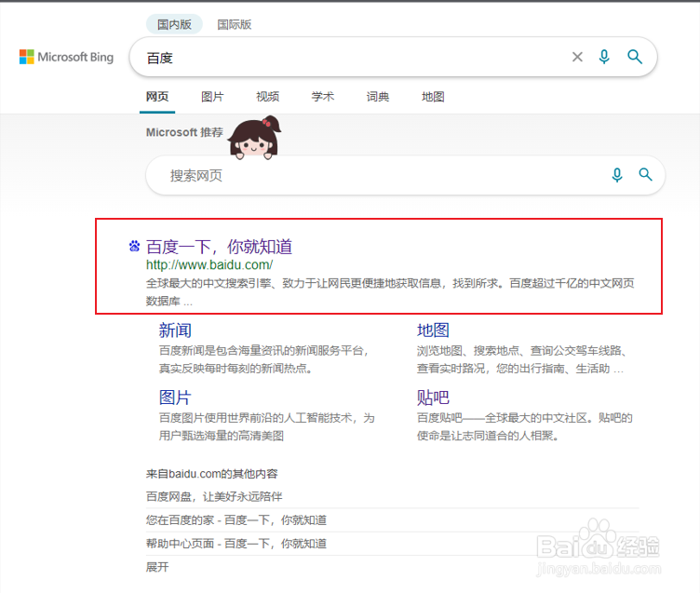Click the Microsoft 推荐 label

click(184, 132)
